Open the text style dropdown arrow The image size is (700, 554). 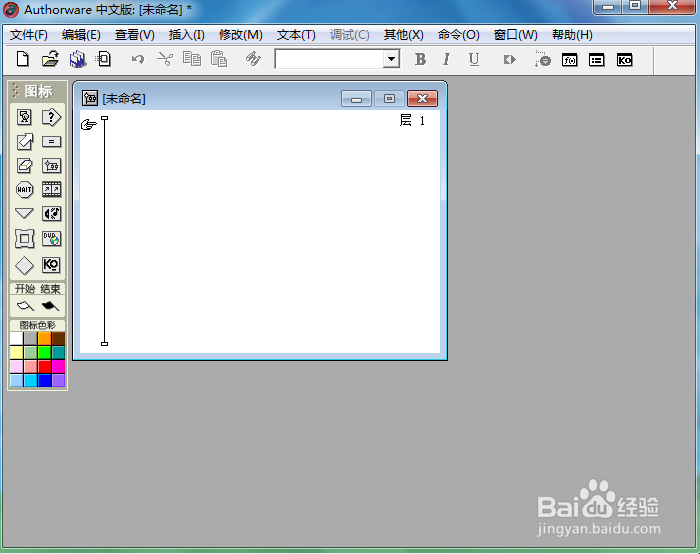[391, 59]
